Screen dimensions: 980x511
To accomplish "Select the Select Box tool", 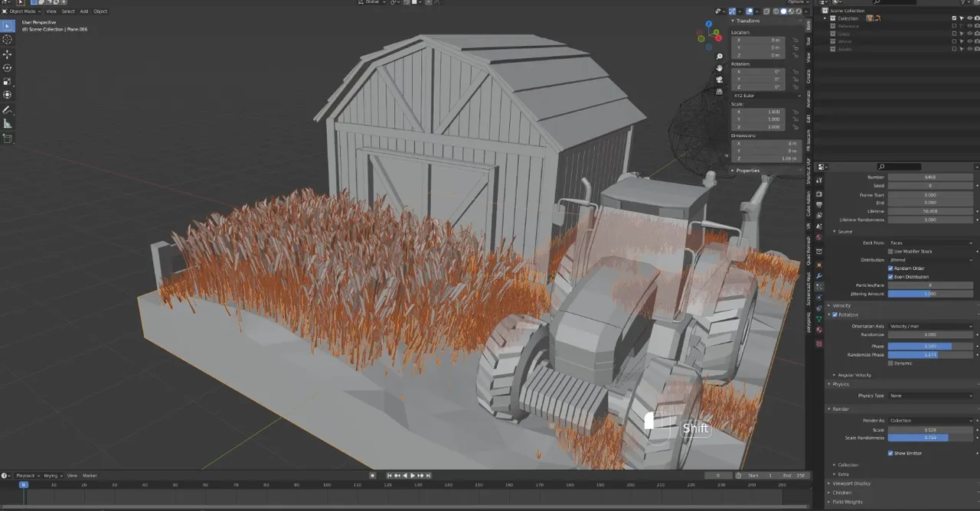I will coord(8,26).
